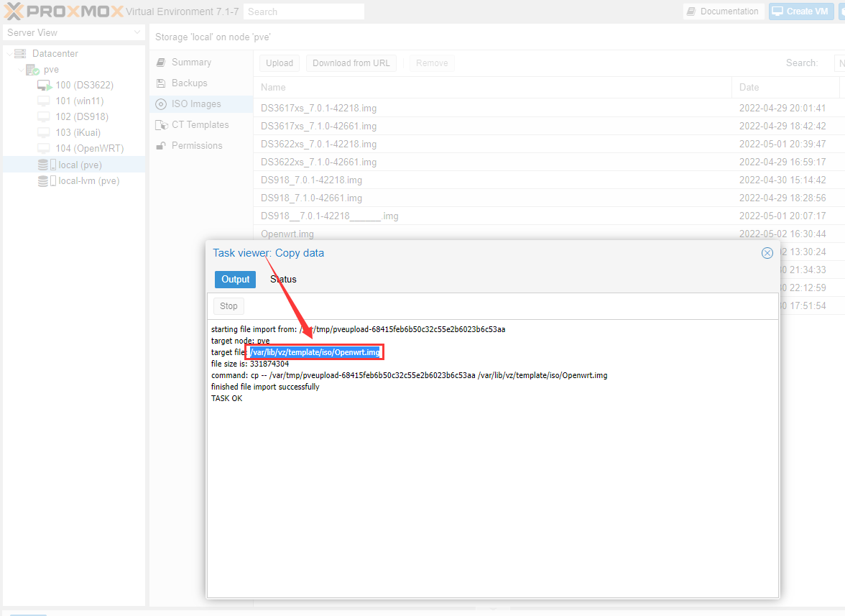Select VM 101 (win11) monitor icon
Viewport: 845px width, 616px height.
coord(44,101)
